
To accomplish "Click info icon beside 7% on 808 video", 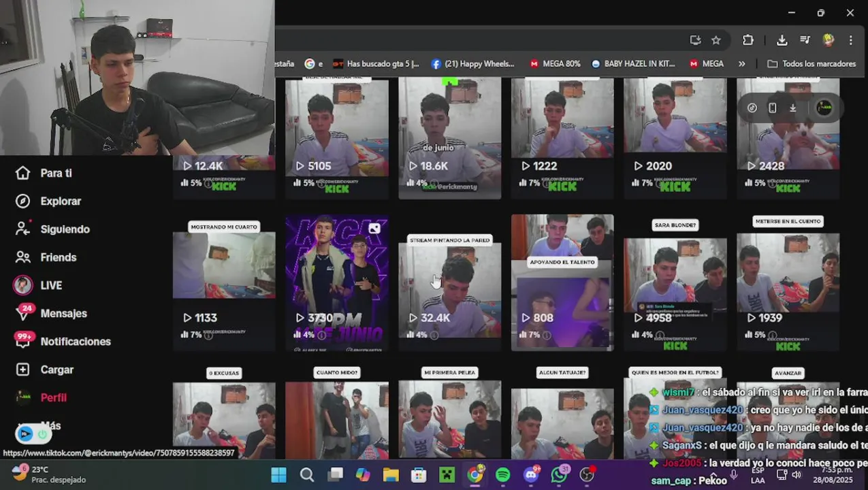I will (x=547, y=335).
